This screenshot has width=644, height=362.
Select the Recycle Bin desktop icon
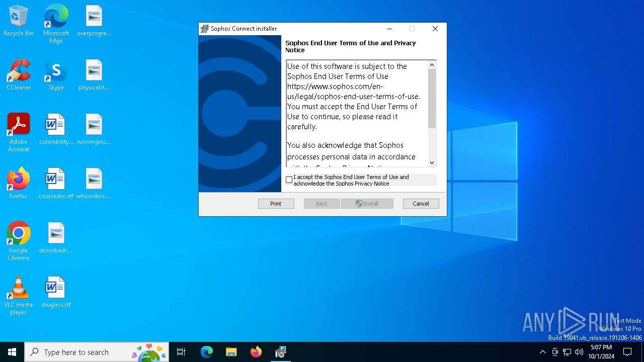(x=19, y=21)
